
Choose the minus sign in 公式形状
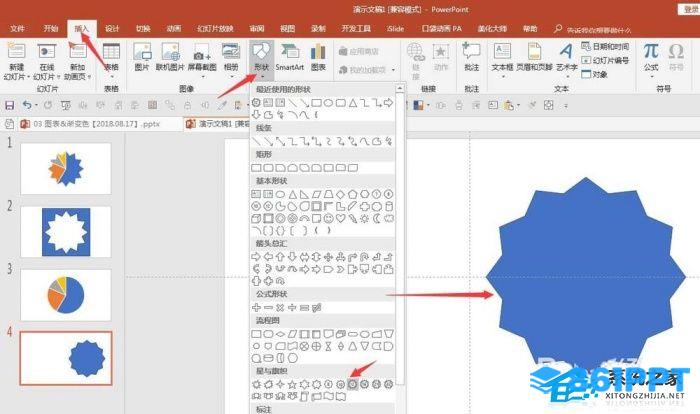point(268,308)
